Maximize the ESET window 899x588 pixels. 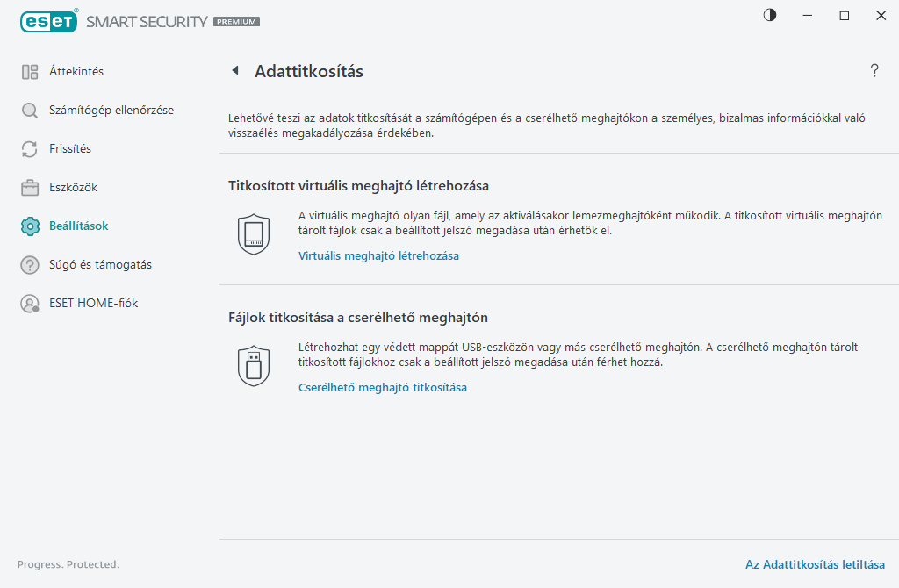pos(845,15)
